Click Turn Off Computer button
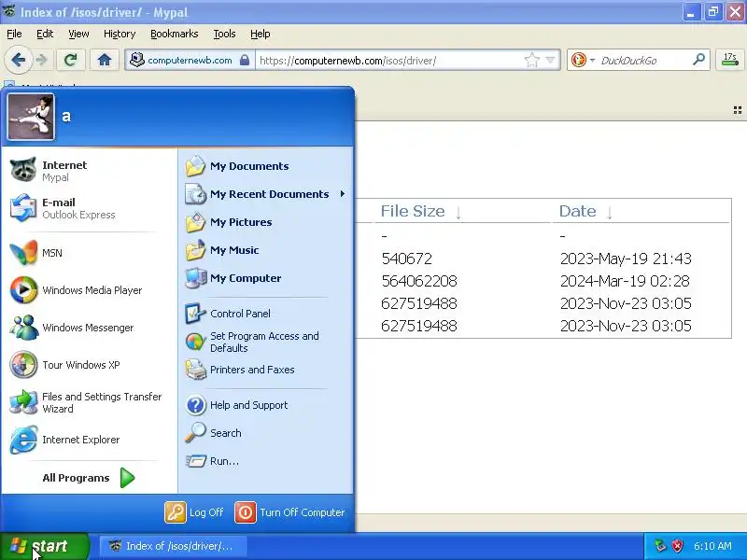This screenshot has height=560, width=747. (289, 512)
